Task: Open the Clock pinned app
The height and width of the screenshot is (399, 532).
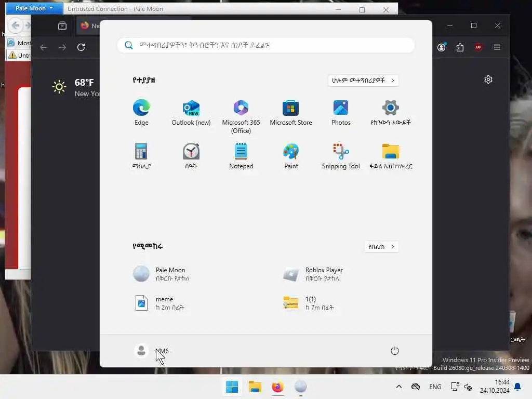Action: pos(191,156)
